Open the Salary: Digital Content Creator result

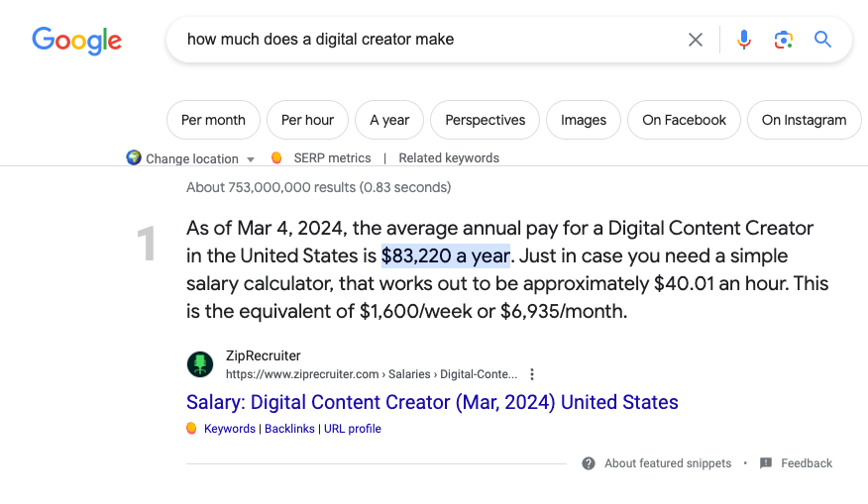click(432, 402)
